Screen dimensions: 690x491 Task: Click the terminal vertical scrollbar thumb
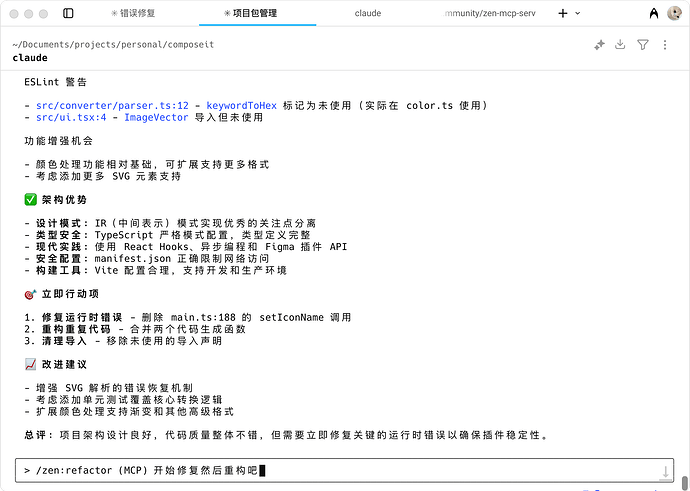click(685, 483)
